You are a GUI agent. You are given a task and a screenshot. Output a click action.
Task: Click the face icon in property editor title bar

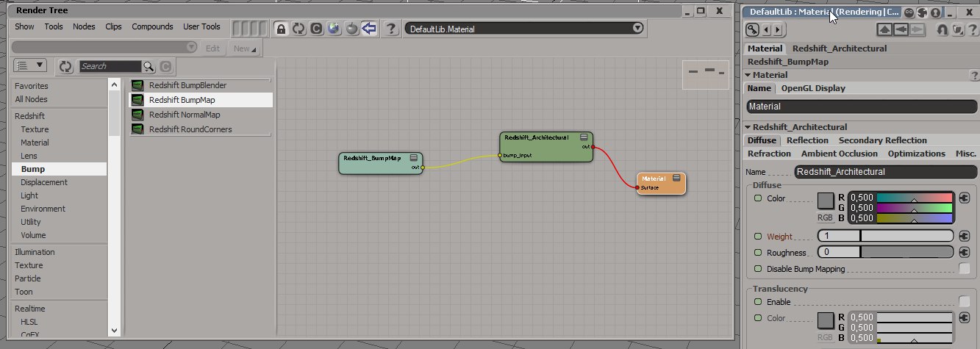click(x=909, y=12)
